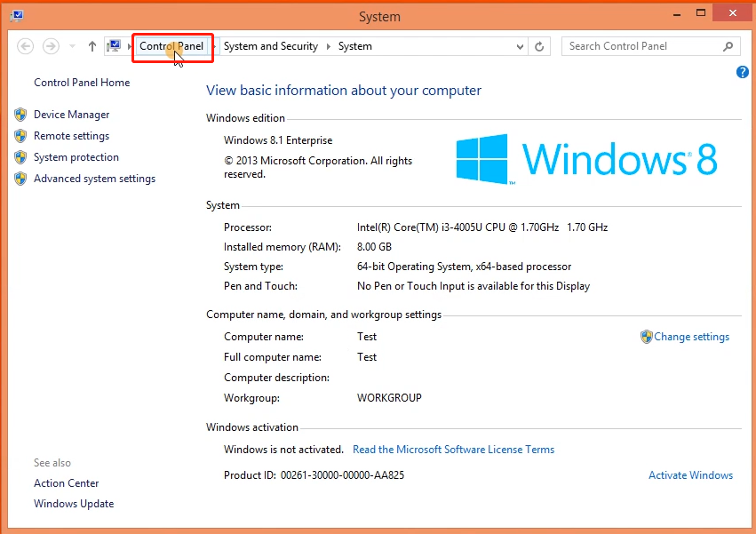The width and height of the screenshot is (756, 534).
Task: Go up one level with Up arrow
Action: 92,46
